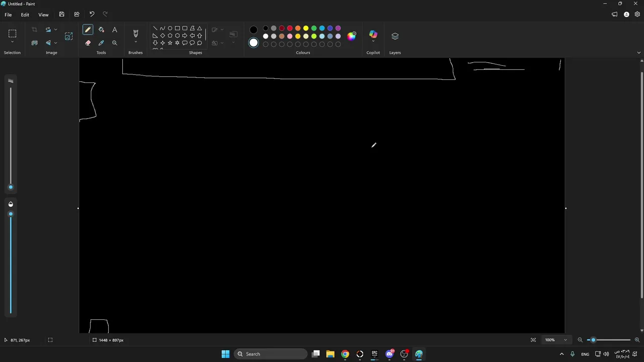Click the zoom out minus button
Image resolution: width=644 pixels, height=362 pixels.
(580, 340)
